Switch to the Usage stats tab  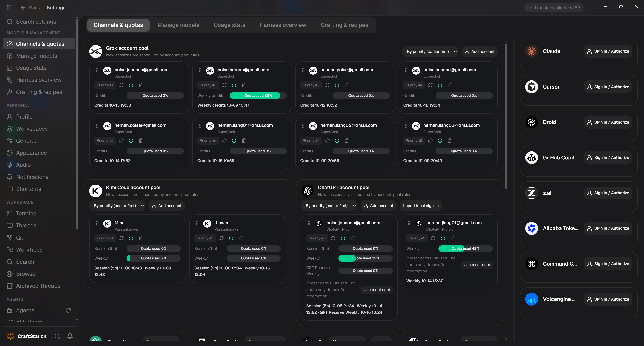[229, 25]
